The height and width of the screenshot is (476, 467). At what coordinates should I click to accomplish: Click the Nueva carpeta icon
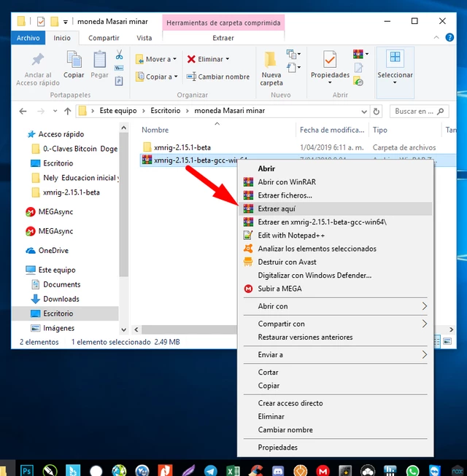(x=271, y=59)
